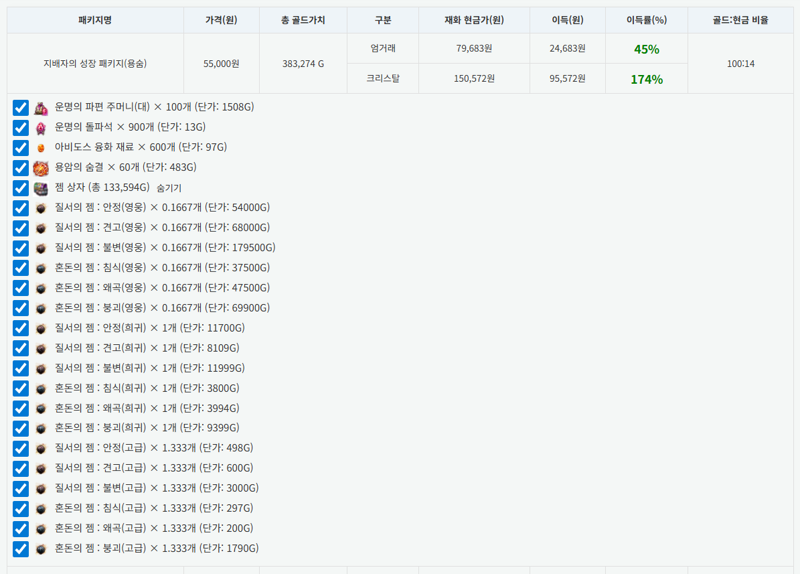Toggle checkbox for 혼돈의 젬 : 붕괴(고급)

20,549
